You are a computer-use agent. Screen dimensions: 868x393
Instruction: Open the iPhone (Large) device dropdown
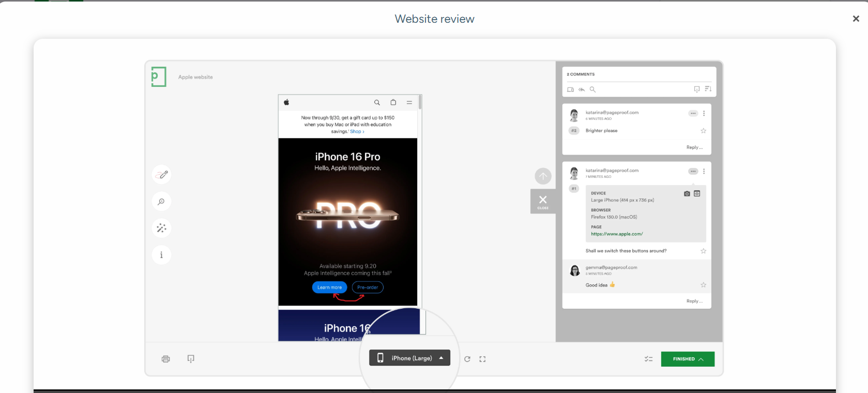pos(409,358)
